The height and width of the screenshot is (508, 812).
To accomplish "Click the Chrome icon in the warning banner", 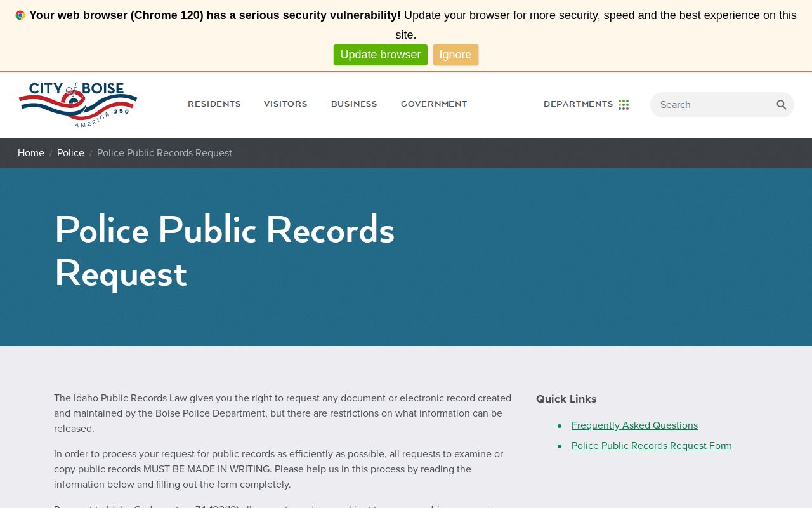I will (x=20, y=15).
